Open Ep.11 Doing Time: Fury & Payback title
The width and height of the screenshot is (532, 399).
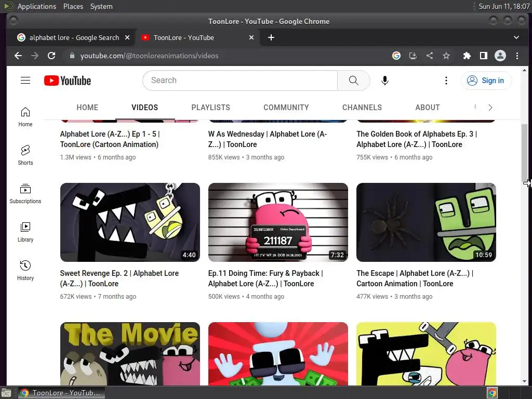pyautogui.click(x=265, y=278)
